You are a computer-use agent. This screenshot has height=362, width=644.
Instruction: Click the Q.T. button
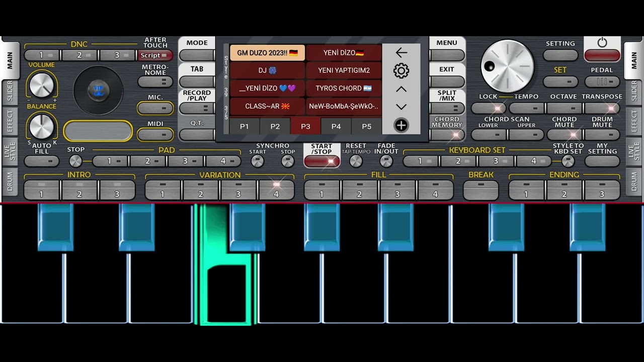pyautogui.click(x=197, y=134)
